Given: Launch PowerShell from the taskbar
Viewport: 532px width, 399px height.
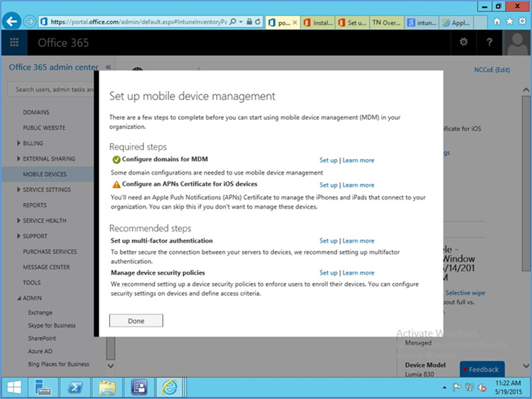Looking at the screenshot, I should click(75, 387).
